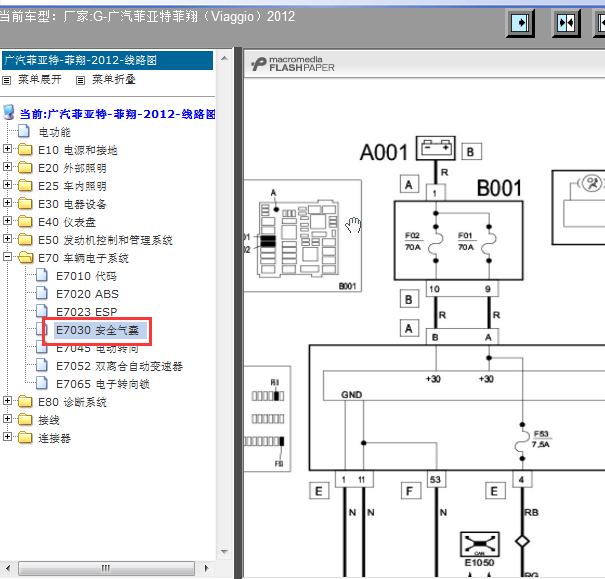Click the folder icon for E80 诊断系统
605x579 pixels.
click(x=25, y=402)
